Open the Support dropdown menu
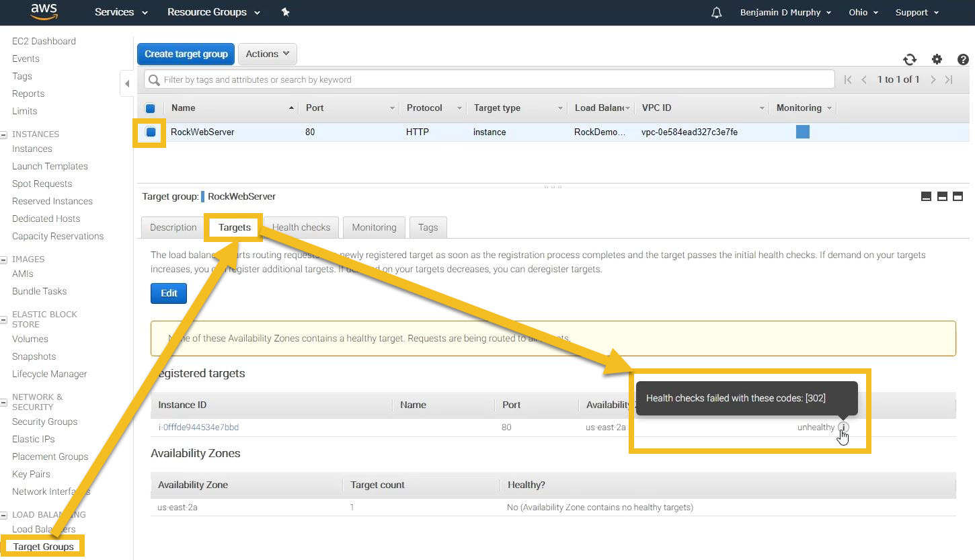Viewport: 975px width, 560px height. (917, 12)
